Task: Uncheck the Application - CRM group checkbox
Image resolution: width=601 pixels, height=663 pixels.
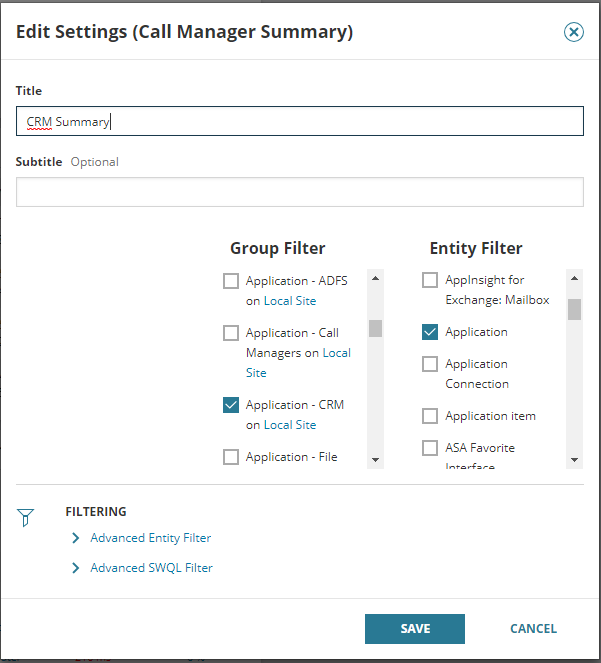Action: 231,405
